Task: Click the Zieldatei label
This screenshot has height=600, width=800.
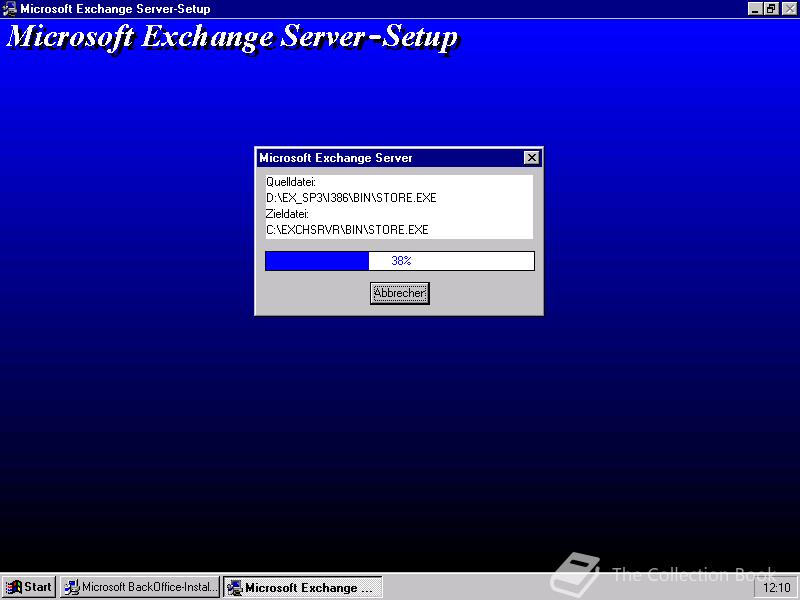Action: [x=287, y=214]
